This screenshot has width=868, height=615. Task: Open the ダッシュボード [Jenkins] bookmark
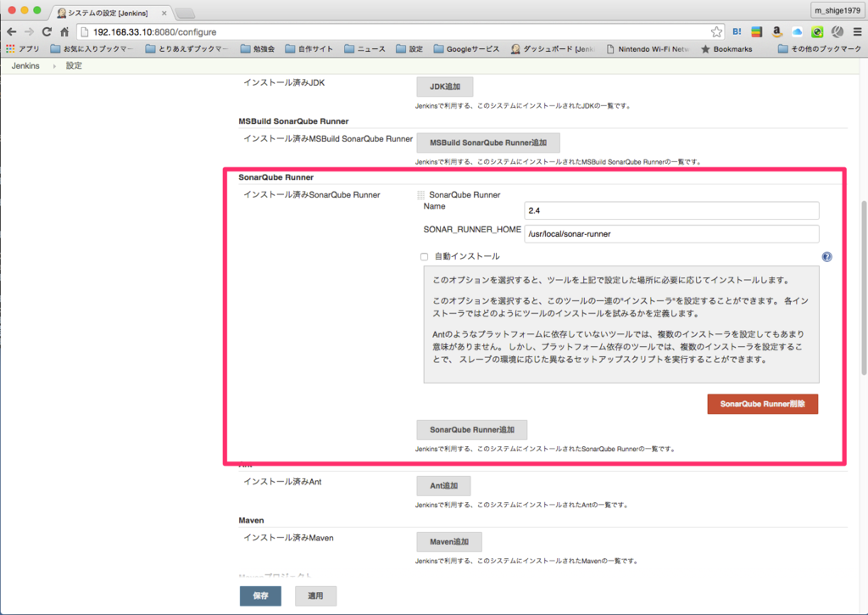click(x=553, y=48)
